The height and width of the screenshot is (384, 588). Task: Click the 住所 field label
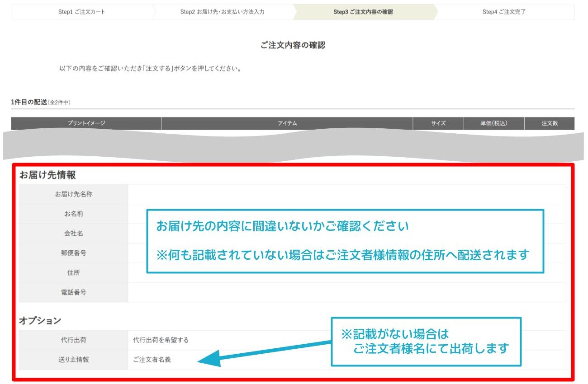pos(73,273)
